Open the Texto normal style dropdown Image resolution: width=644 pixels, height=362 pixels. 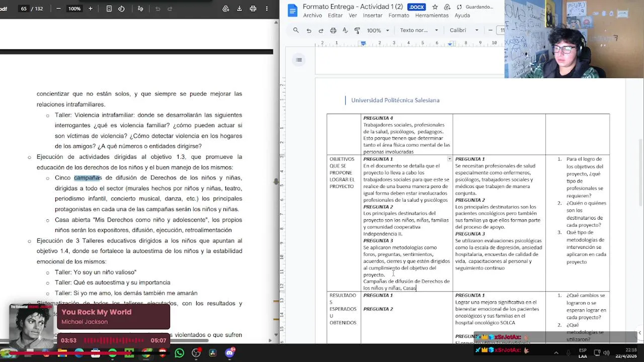(x=419, y=30)
